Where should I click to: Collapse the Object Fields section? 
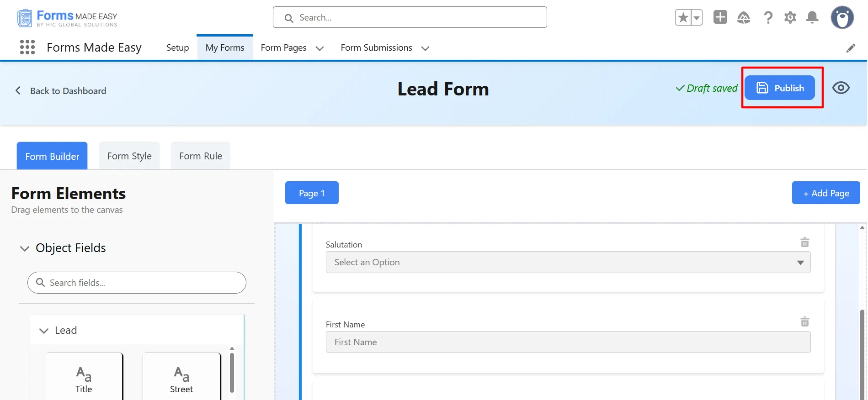[25, 248]
